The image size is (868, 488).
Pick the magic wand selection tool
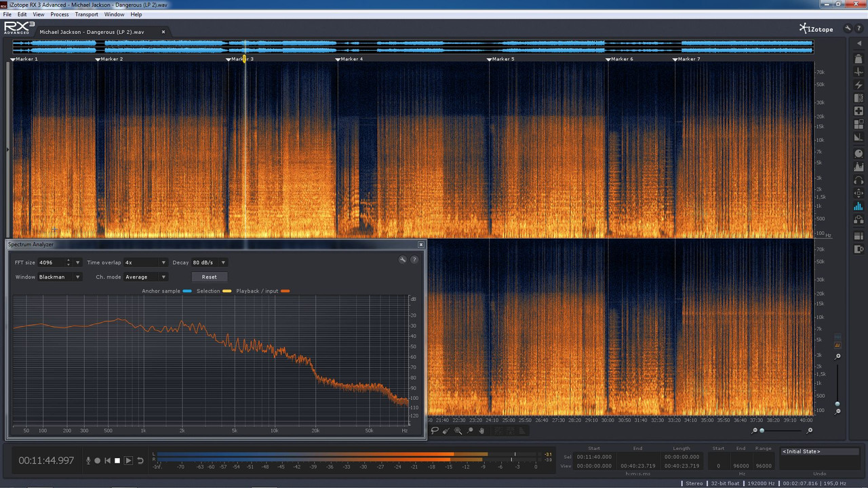458,430
